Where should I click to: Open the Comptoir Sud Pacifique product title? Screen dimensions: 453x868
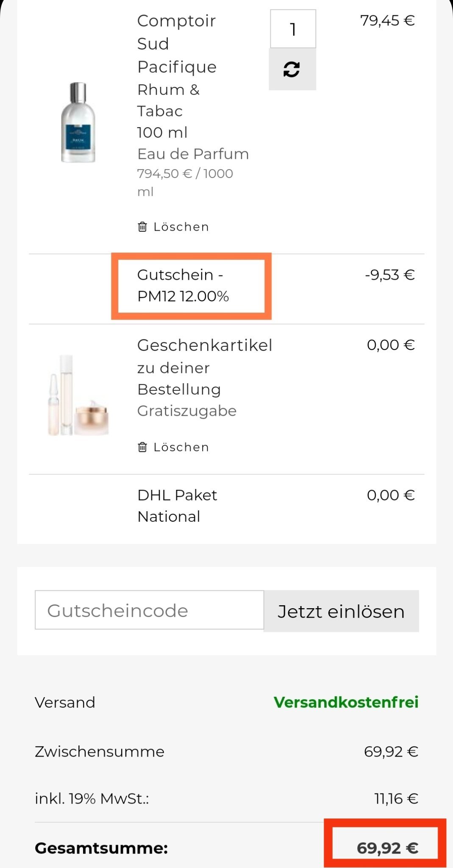coord(177,44)
